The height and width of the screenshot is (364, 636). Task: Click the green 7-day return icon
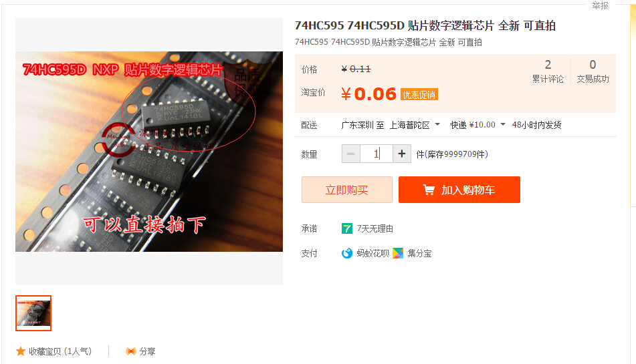[347, 228]
